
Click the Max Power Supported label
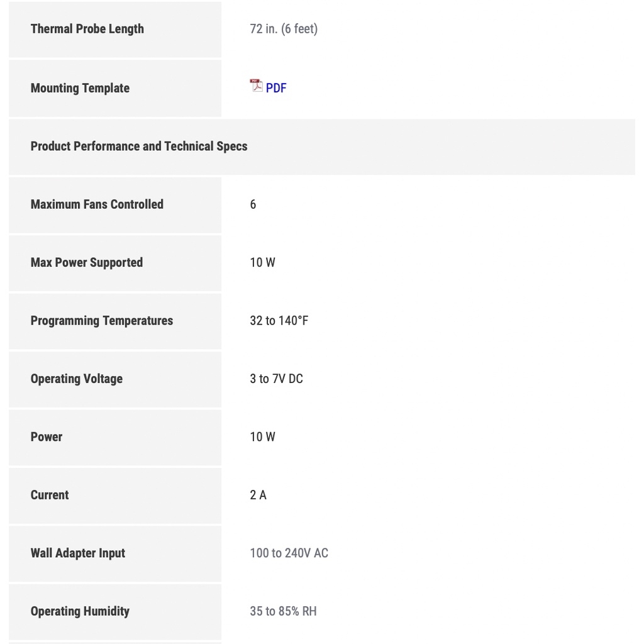tap(87, 262)
